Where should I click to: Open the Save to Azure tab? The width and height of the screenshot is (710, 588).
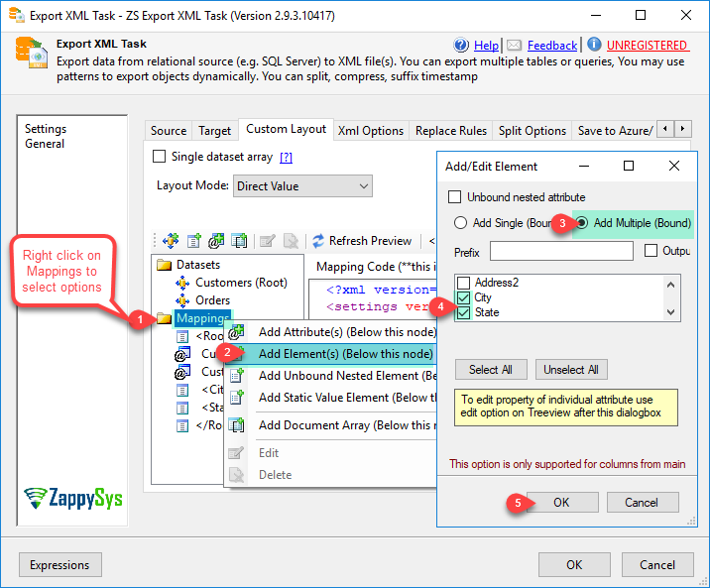615,131
